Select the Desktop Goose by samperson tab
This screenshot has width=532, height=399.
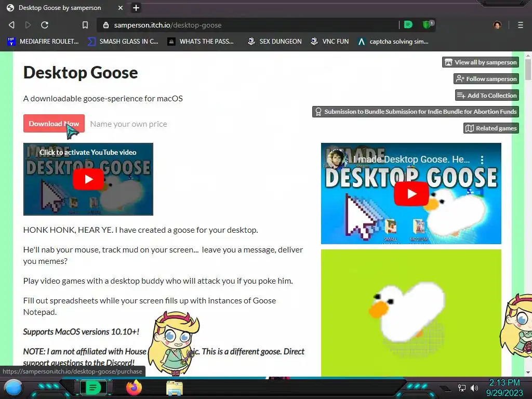(64, 7)
